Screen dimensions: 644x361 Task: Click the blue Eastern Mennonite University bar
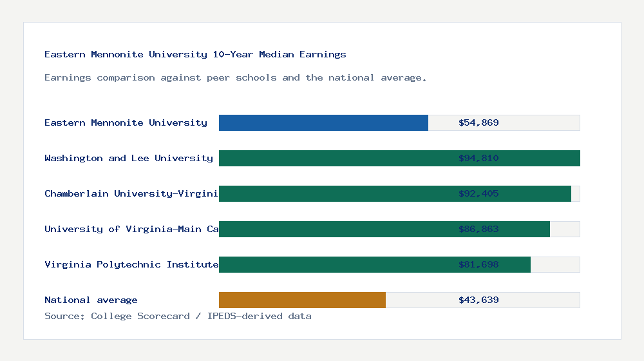(324, 123)
